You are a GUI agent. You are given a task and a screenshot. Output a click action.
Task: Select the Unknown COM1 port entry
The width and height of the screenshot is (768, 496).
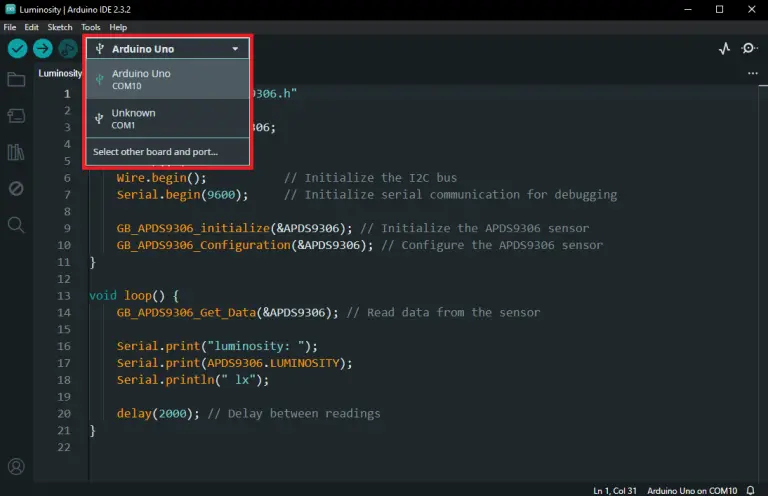point(168,118)
